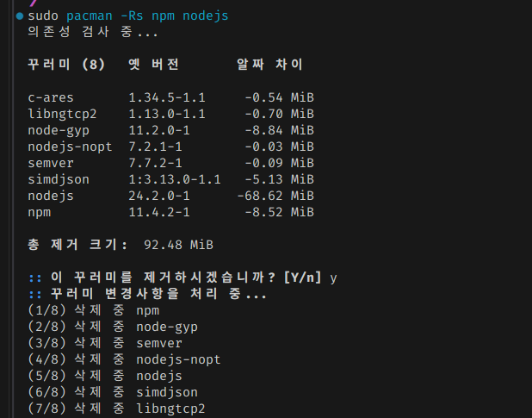Click total size '92.48 MiB'
This screenshot has height=418, width=532.
pos(178,245)
